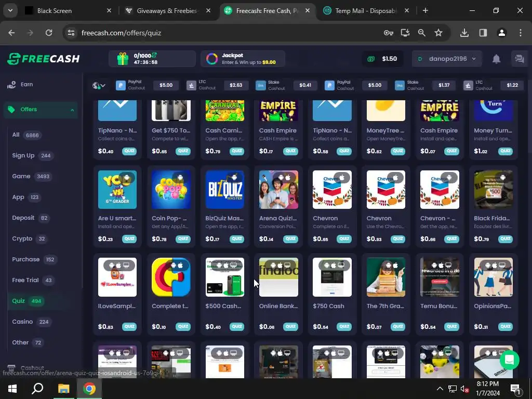
Task: Show hidden system tray icons
Action: click(440, 389)
